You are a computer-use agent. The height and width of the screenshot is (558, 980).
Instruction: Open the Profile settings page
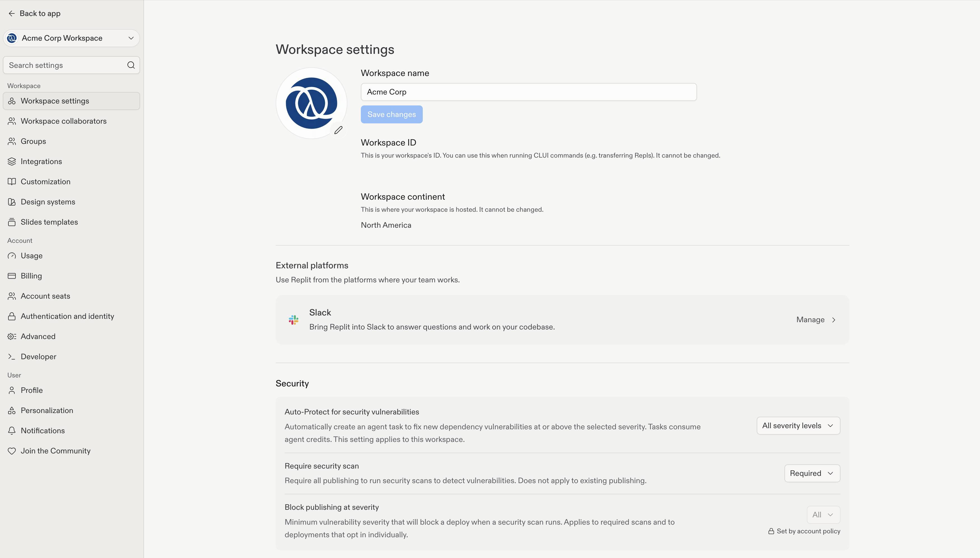(71, 390)
